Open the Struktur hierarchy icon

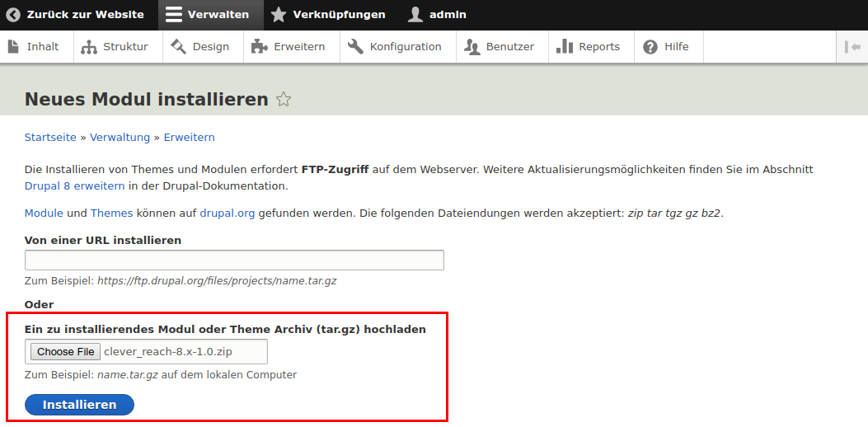(x=89, y=47)
